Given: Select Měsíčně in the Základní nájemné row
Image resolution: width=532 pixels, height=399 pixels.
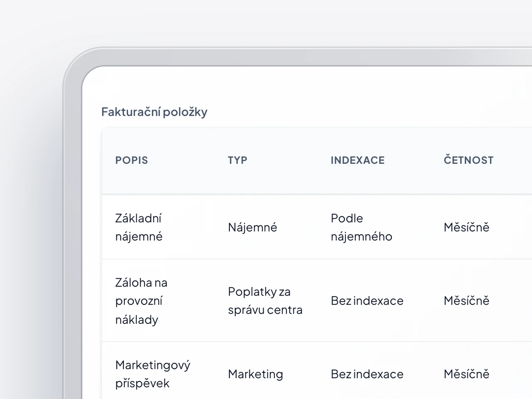Looking at the screenshot, I should (x=466, y=227).
